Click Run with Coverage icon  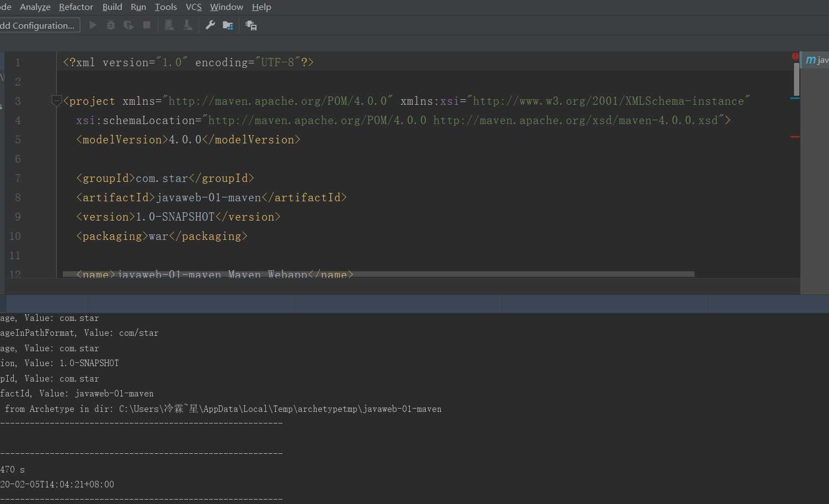pos(129,25)
